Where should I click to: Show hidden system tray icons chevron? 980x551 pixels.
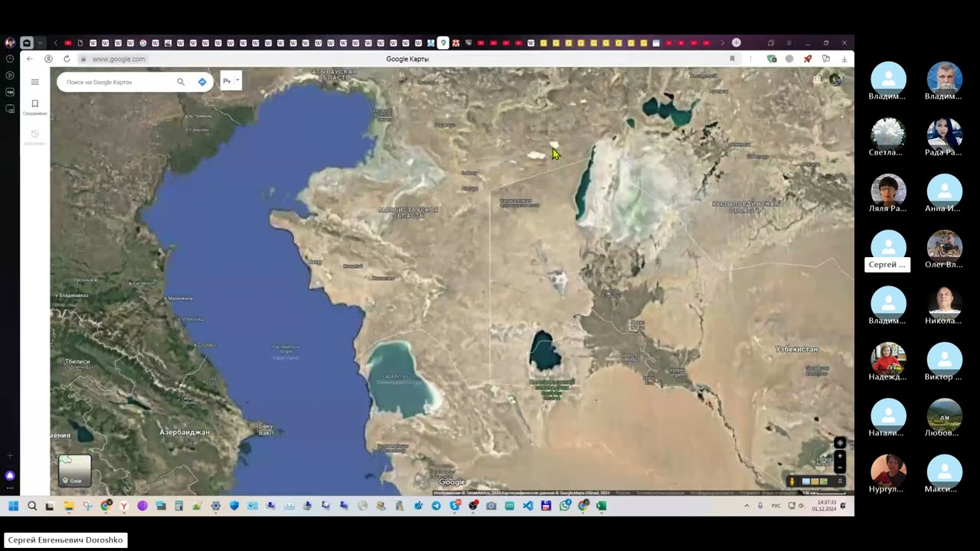746,506
